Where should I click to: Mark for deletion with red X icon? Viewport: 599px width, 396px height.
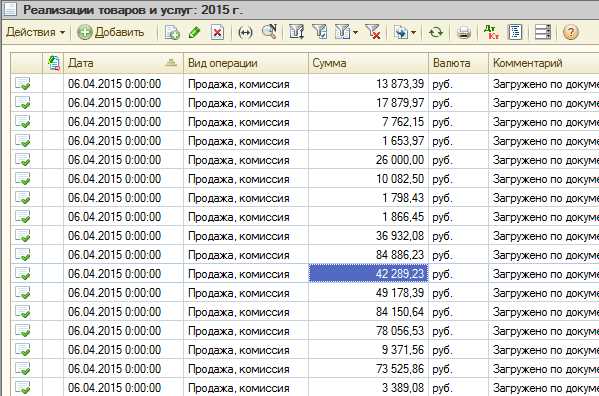pyautogui.click(x=217, y=32)
